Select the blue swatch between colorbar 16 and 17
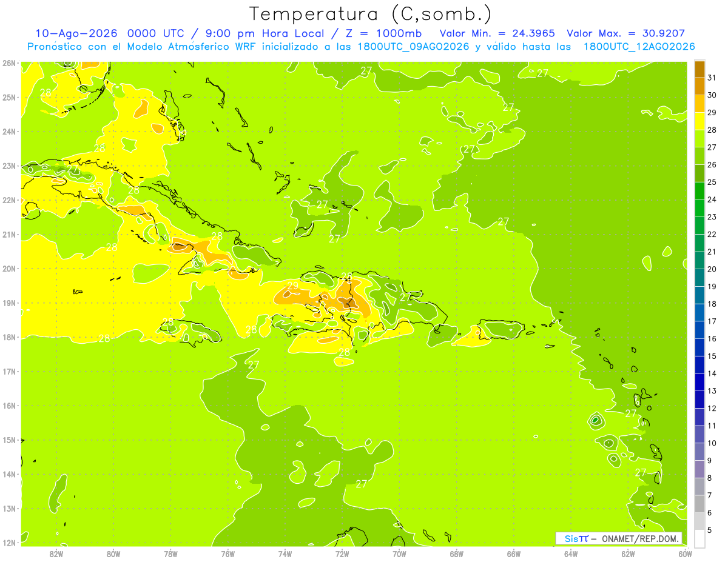728x562 pixels. 699,330
